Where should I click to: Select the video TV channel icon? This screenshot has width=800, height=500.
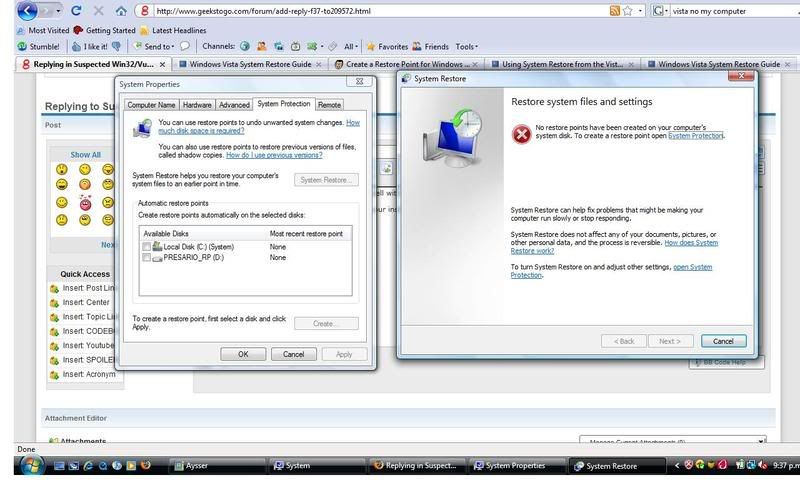coord(295,46)
